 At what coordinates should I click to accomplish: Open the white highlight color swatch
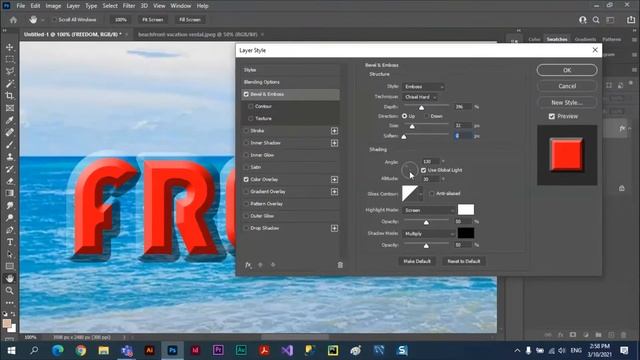click(466, 210)
